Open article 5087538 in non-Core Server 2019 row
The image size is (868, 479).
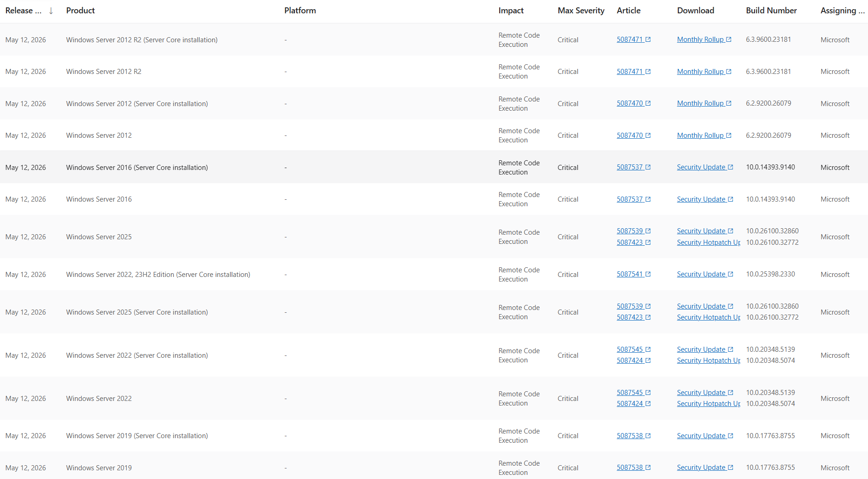pyautogui.click(x=630, y=468)
